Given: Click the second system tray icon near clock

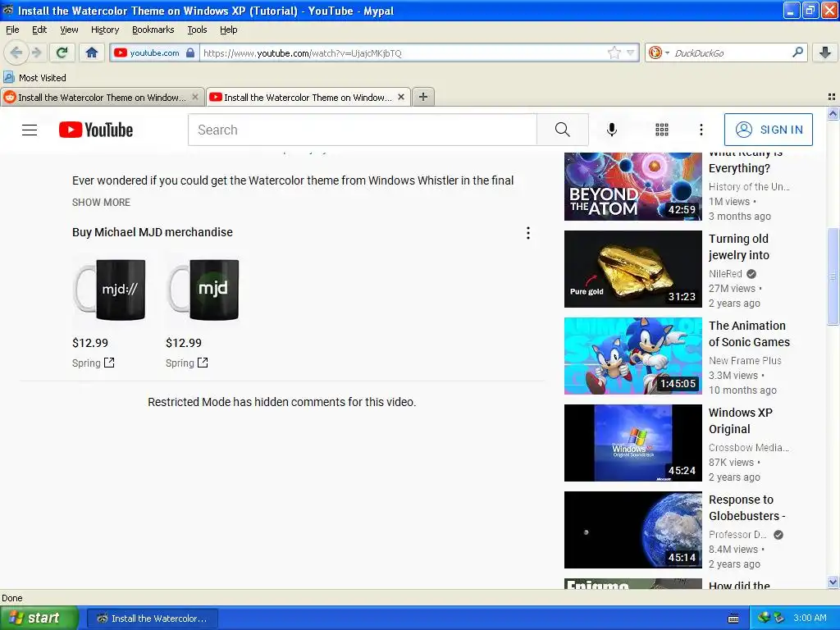Looking at the screenshot, I should pos(778,618).
